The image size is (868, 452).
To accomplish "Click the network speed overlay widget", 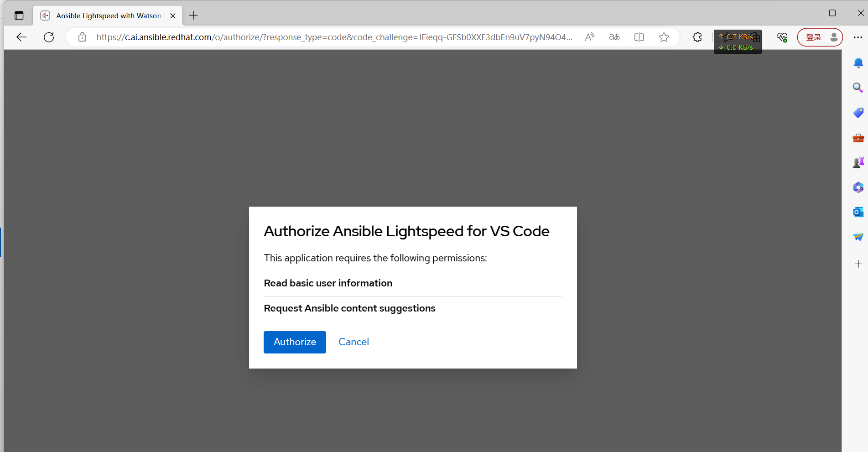I will [x=738, y=42].
